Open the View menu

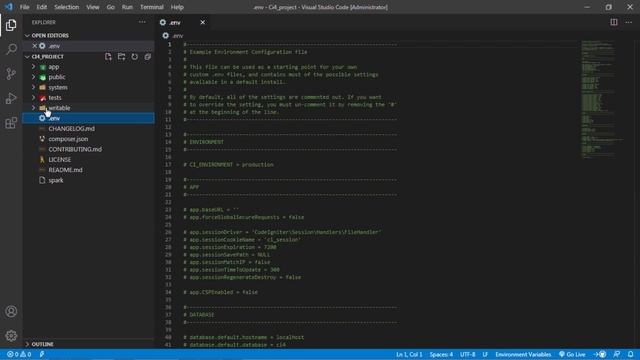93,7
